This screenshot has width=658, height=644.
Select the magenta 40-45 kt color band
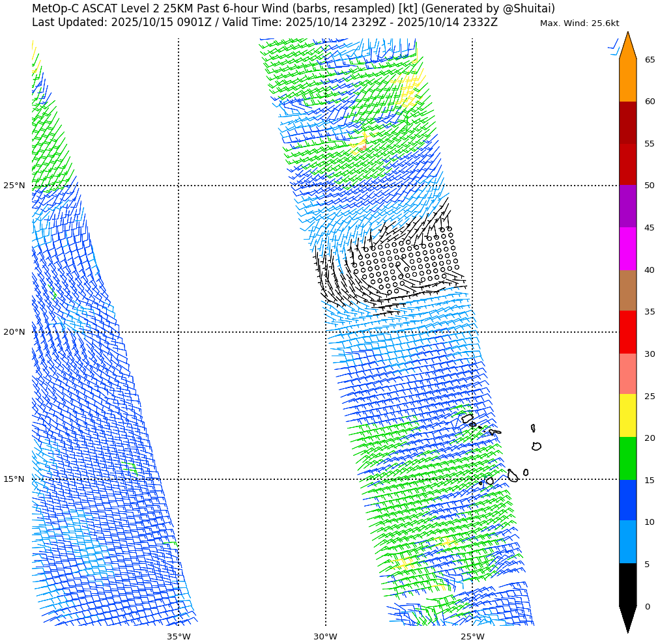(x=627, y=248)
